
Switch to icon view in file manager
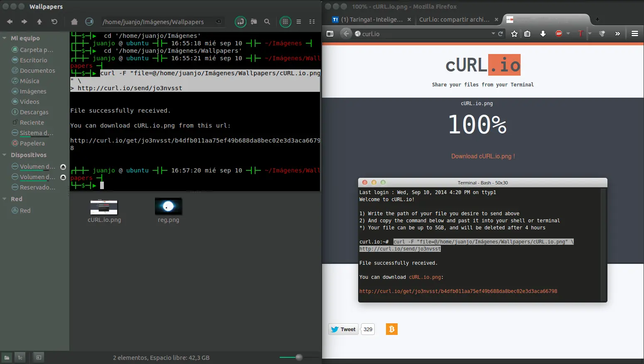point(285,22)
